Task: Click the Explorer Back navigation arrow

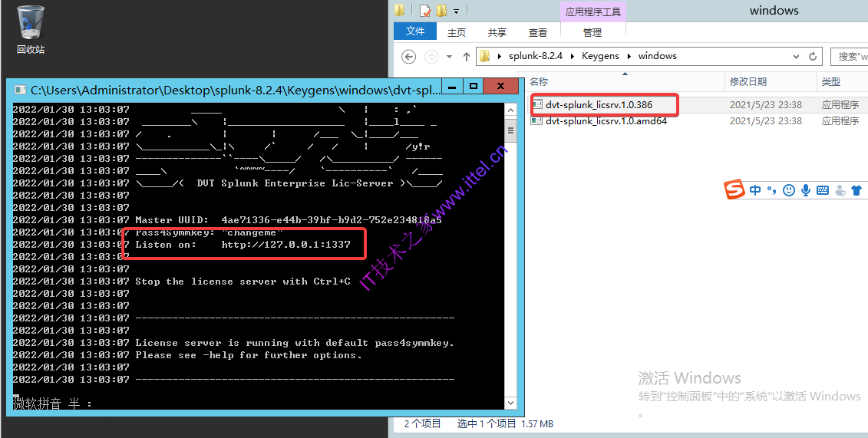Action: click(408, 57)
